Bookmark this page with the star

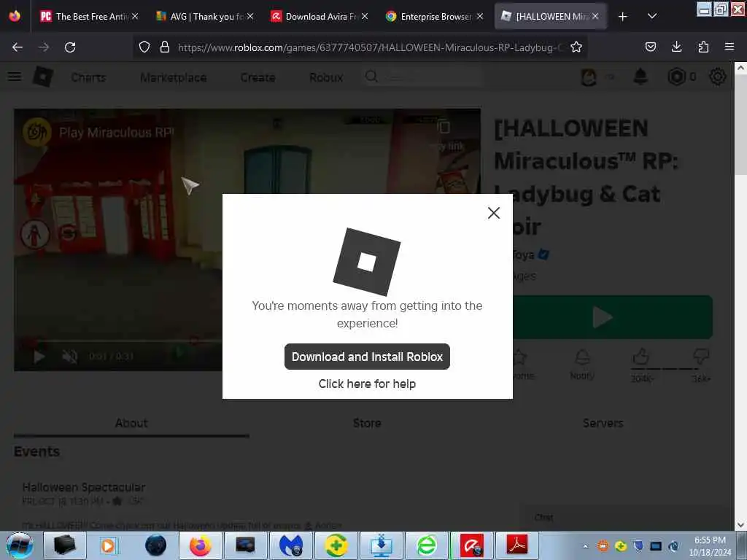click(576, 47)
